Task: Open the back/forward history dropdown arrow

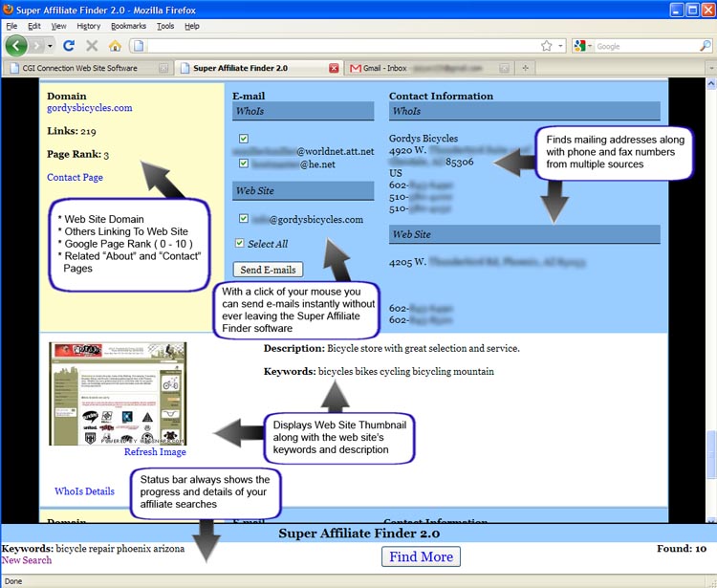Action: (x=50, y=46)
